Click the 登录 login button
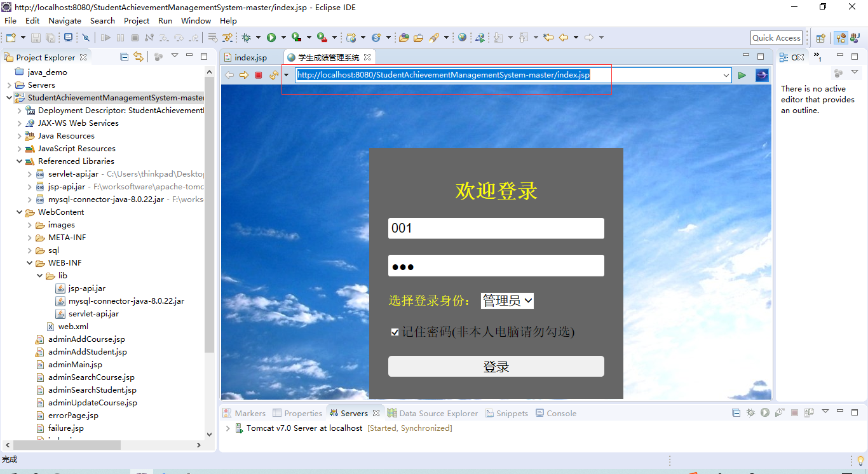Viewport: 868px width, 474px height. 496,366
